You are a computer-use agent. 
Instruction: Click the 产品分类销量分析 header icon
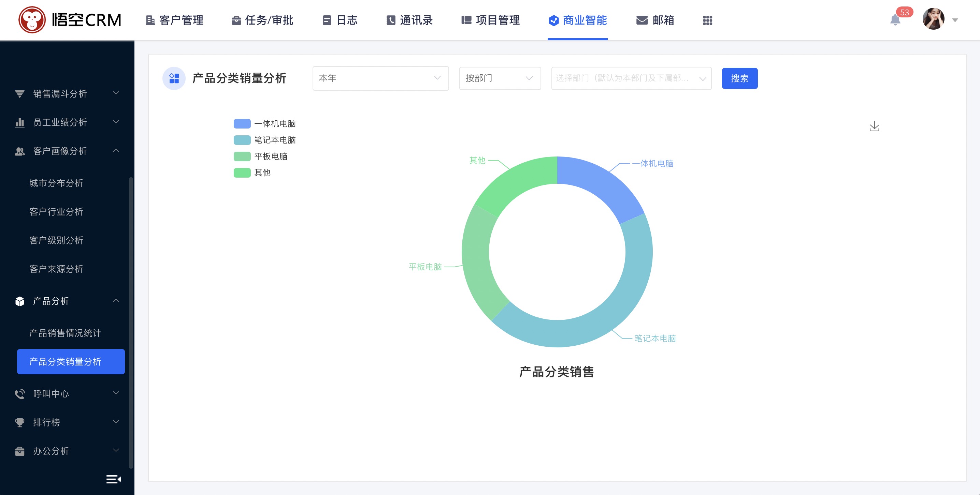pyautogui.click(x=174, y=78)
